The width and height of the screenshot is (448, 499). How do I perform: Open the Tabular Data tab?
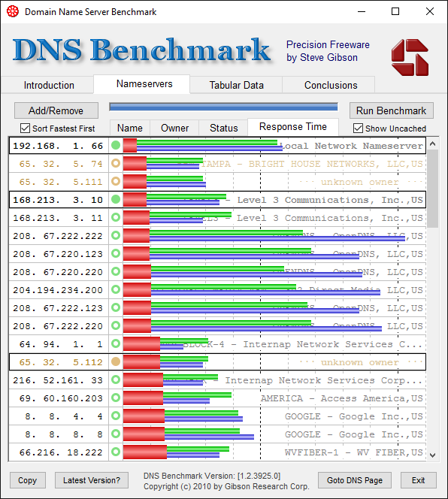point(236,85)
